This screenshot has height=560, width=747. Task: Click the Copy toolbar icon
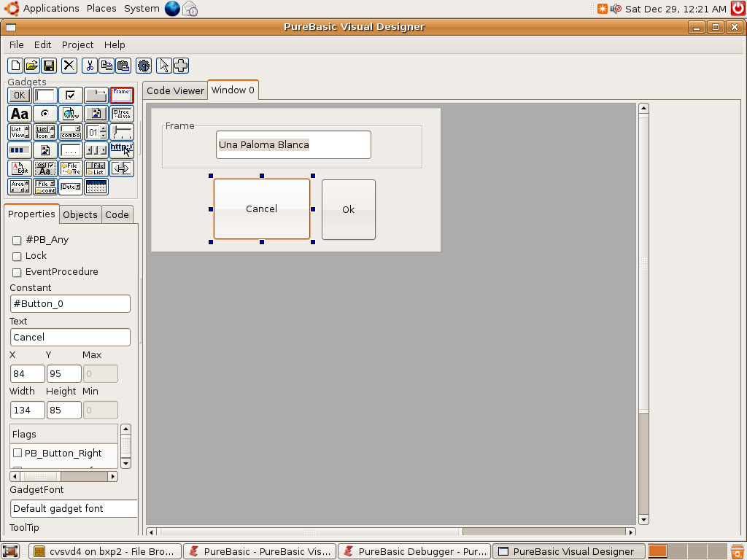(x=107, y=66)
